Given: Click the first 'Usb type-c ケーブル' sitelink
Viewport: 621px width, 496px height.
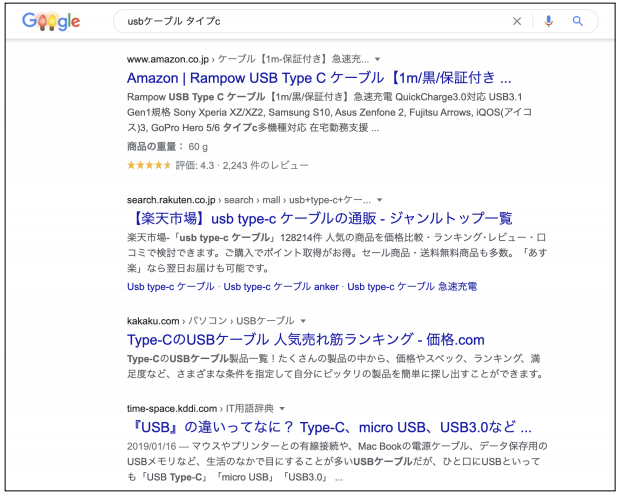Looking at the screenshot, I should (171, 287).
